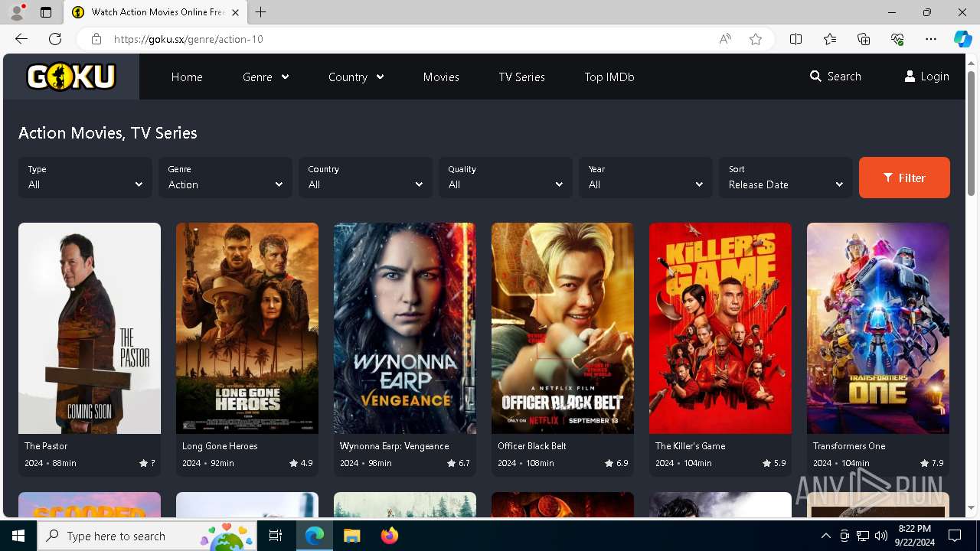The width and height of the screenshot is (980, 551).
Task: Open browser profile icon
Action: (x=17, y=12)
